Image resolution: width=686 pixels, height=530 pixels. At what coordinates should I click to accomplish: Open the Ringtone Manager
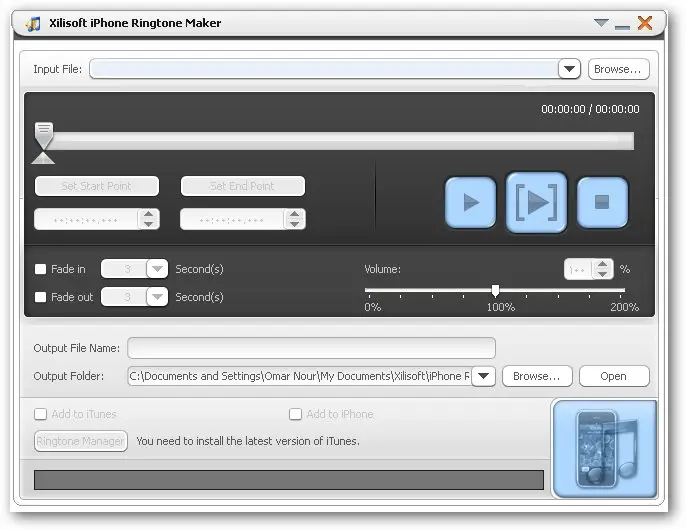pos(80,441)
